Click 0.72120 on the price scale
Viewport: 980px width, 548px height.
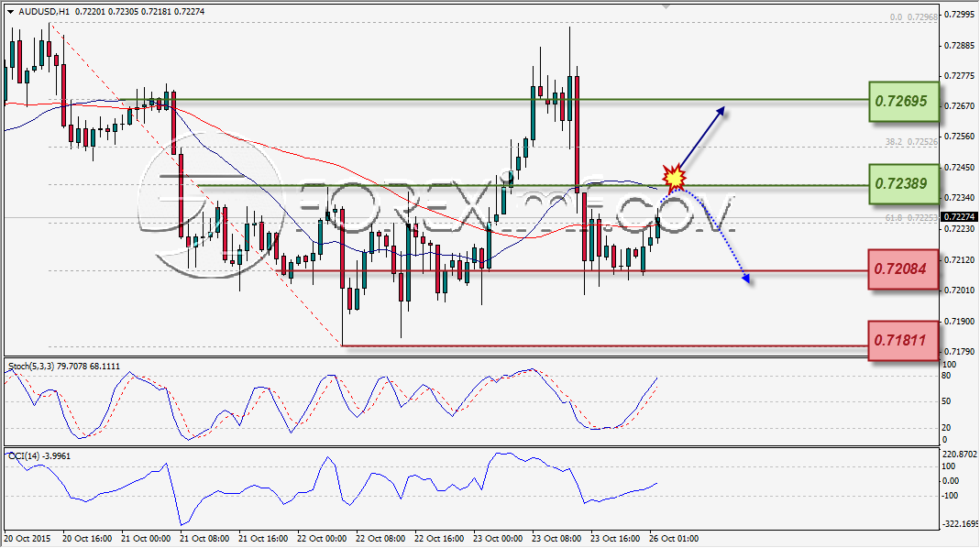click(960, 260)
